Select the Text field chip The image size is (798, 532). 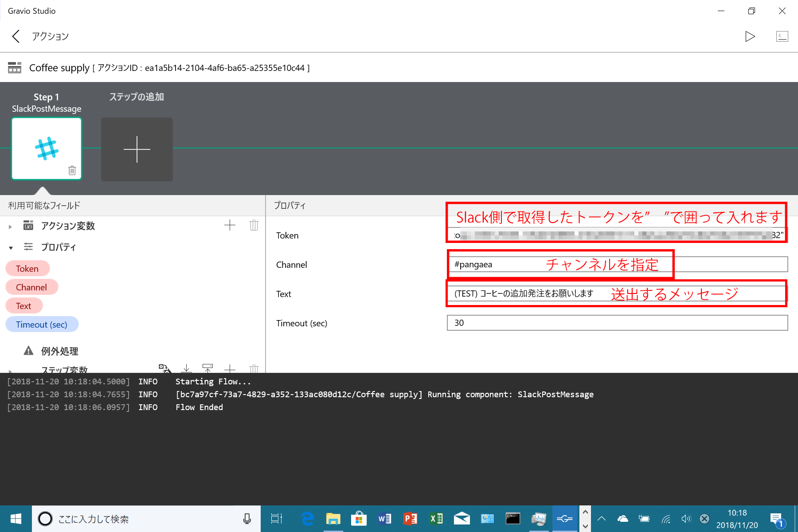[24, 306]
